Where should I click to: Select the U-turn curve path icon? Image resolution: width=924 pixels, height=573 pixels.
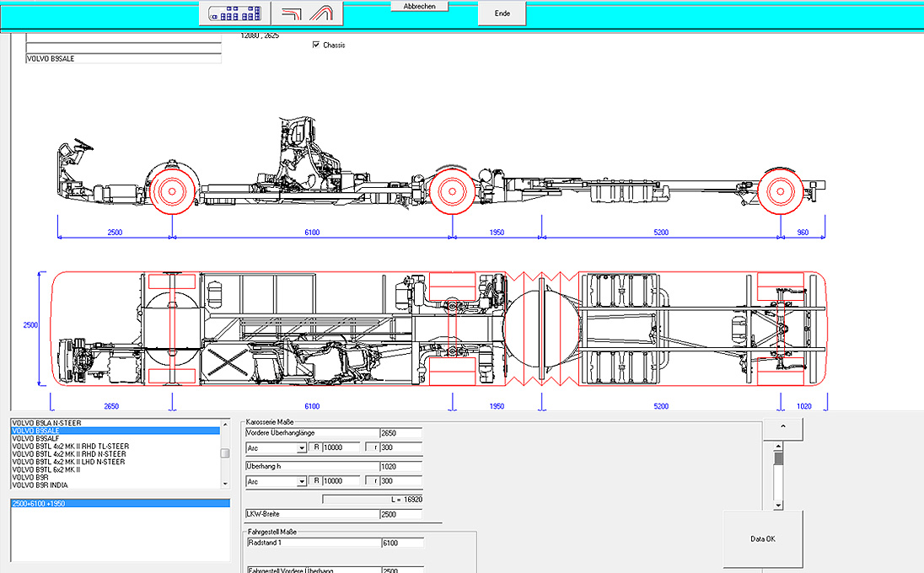click(x=322, y=13)
